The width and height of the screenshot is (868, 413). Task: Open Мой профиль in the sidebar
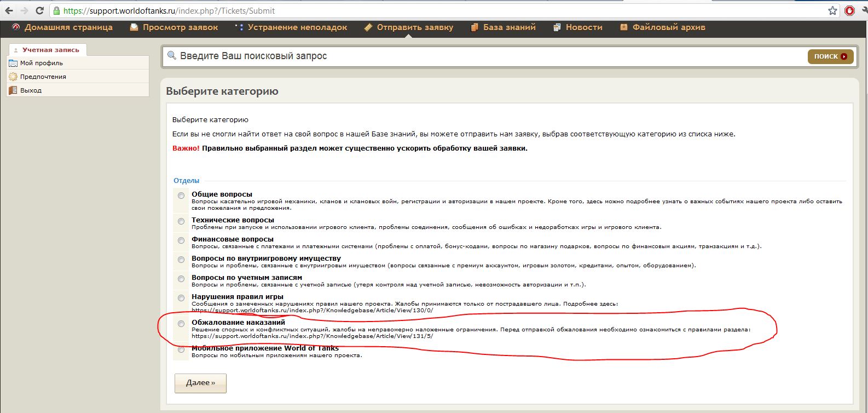pos(42,63)
